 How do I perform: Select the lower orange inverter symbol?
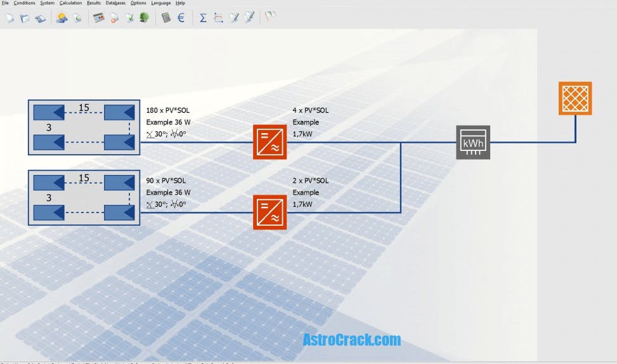(x=270, y=212)
